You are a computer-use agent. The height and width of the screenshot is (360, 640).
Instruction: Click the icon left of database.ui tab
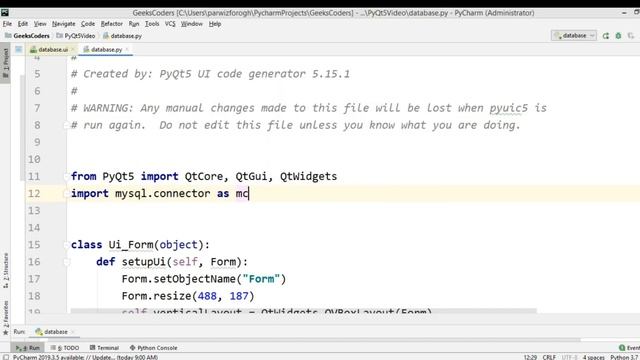(19, 49)
